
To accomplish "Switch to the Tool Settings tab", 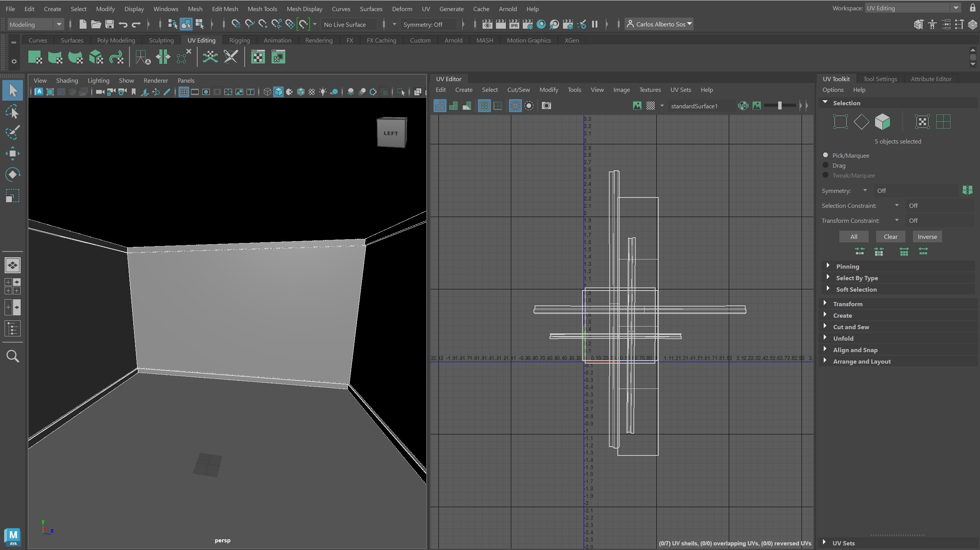I will [x=880, y=79].
